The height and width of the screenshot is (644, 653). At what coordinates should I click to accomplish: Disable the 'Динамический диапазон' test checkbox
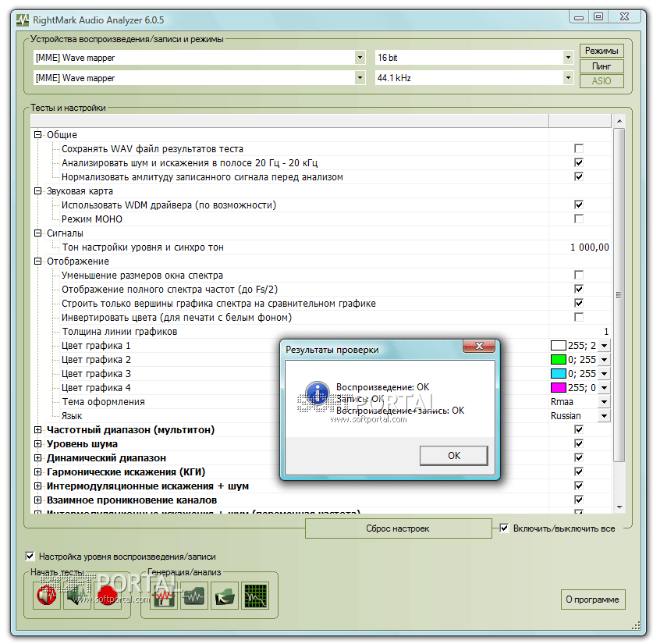pos(579,457)
